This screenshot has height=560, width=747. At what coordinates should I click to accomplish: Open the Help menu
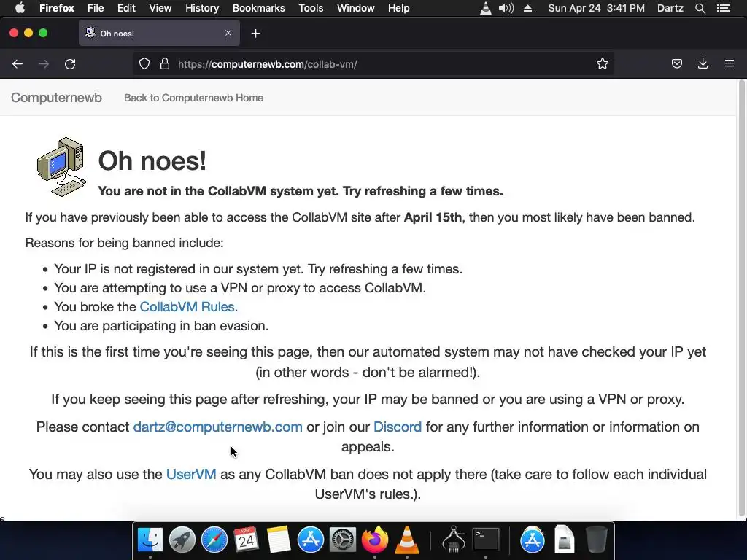click(399, 8)
